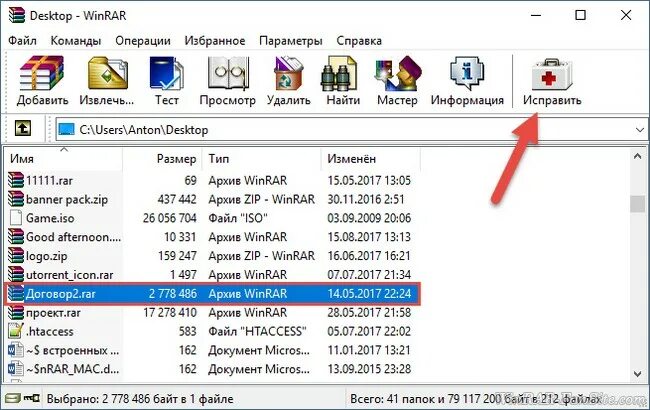Click the size value 10 331

tap(180, 237)
